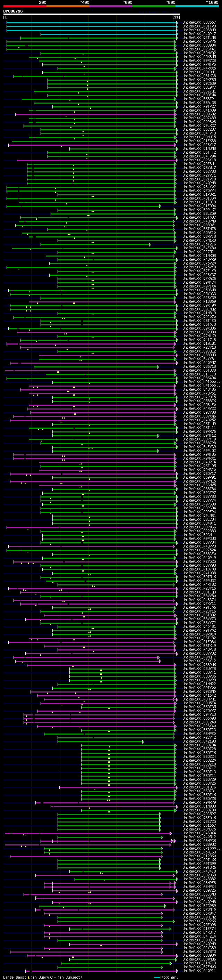Select hit name UniRef100_Q69P91
Screen dimensions: 222x980
point(199,477)
